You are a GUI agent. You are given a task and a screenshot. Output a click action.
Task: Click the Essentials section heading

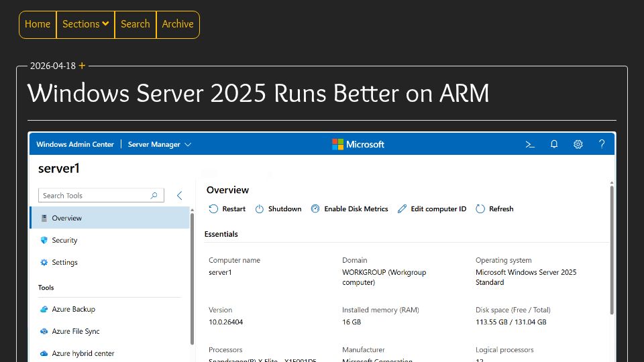pyautogui.click(x=221, y=234)
